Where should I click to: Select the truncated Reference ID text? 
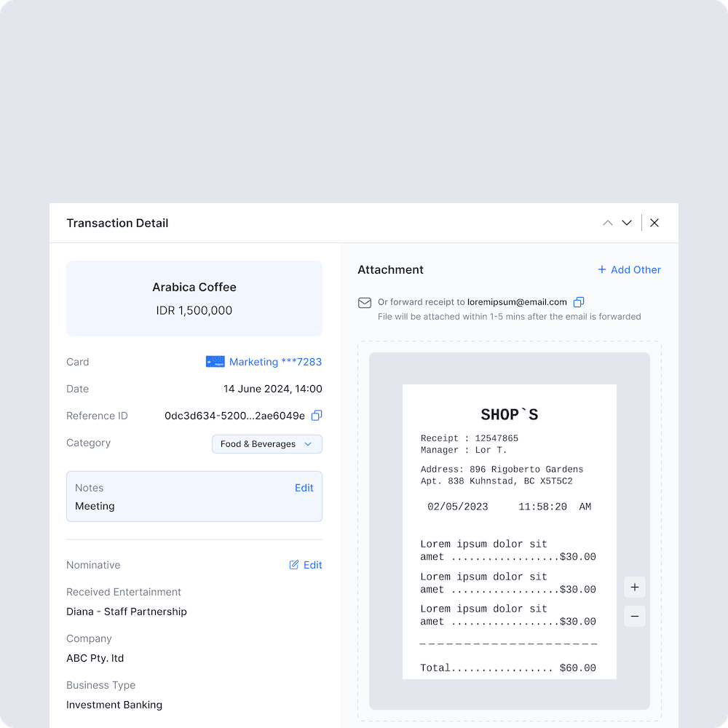click(x=234, y=416)
